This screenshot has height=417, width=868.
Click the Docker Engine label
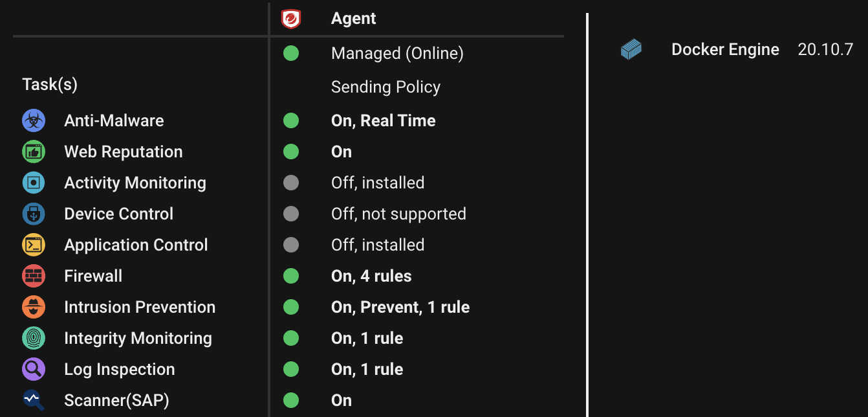[725, 49]
